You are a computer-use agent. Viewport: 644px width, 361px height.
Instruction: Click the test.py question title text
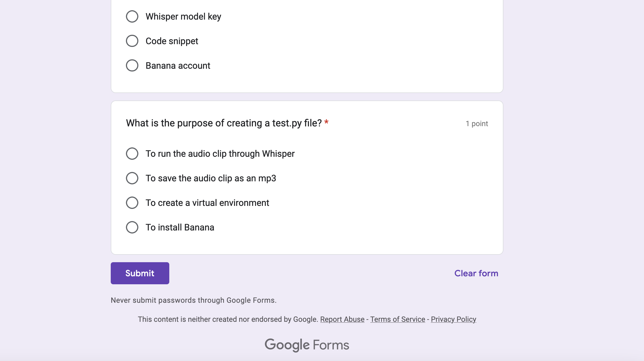[224, 123]
